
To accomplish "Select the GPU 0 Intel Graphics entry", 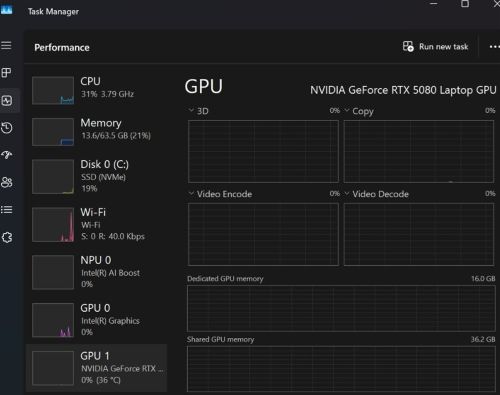I will click(97, 320).
